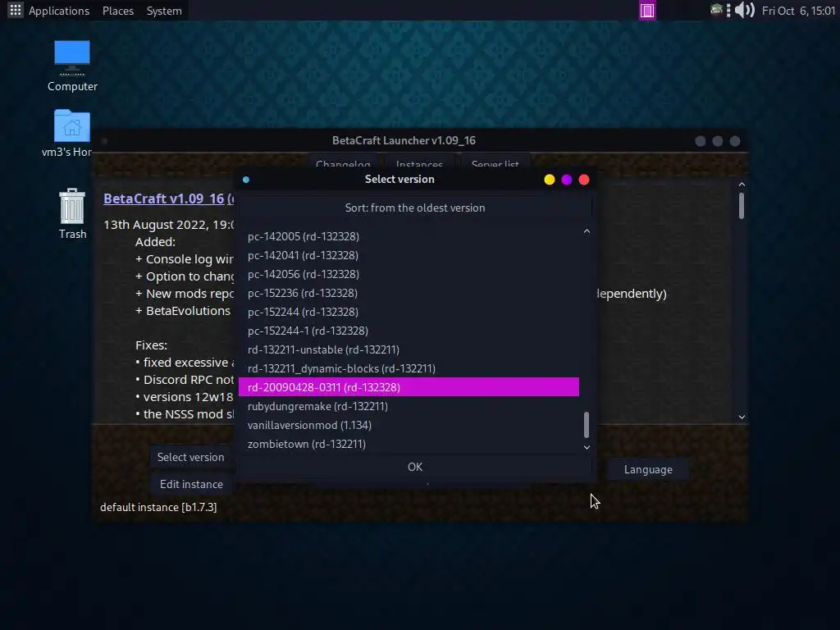Click yellow minimize dot on Select version dialog

pyautogui.click(x=549, y=180)
